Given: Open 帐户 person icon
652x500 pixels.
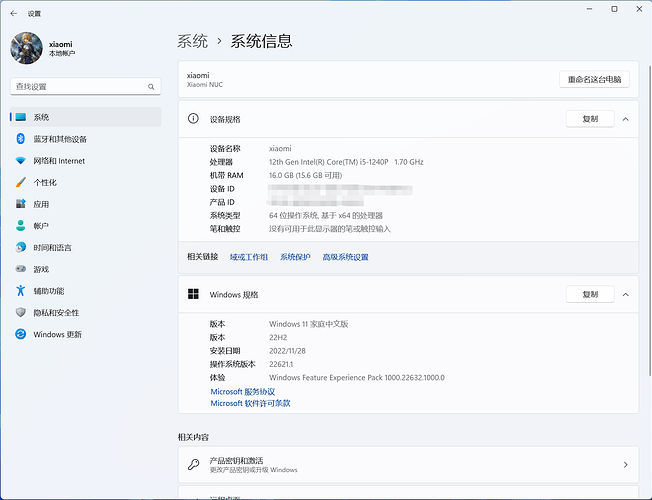Looking at the screenshot, I should (20, 225).
